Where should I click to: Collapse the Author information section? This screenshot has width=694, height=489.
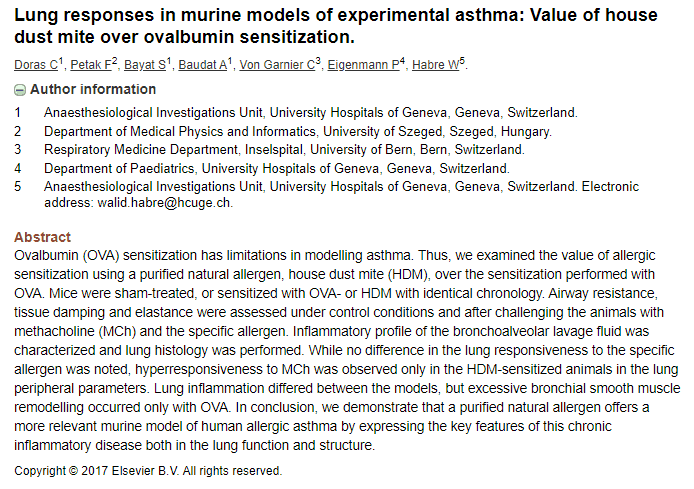click(x=85, y=89)
